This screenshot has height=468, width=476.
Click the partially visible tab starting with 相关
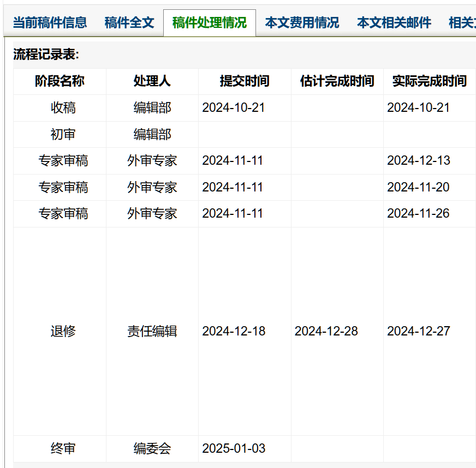point(461,23)
